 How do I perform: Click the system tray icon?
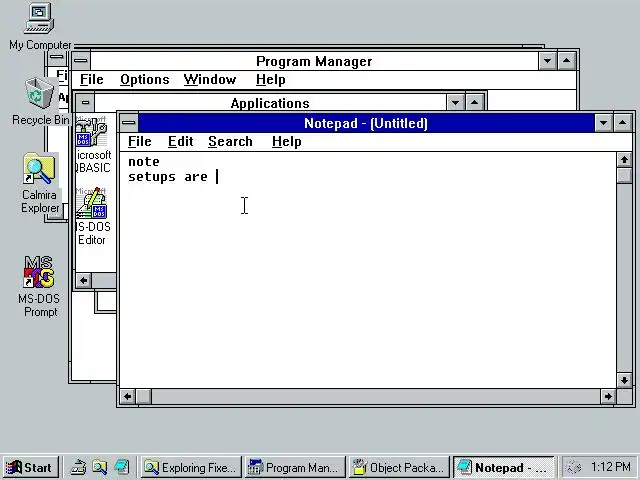pyautogui.click(x=574, y=467)
